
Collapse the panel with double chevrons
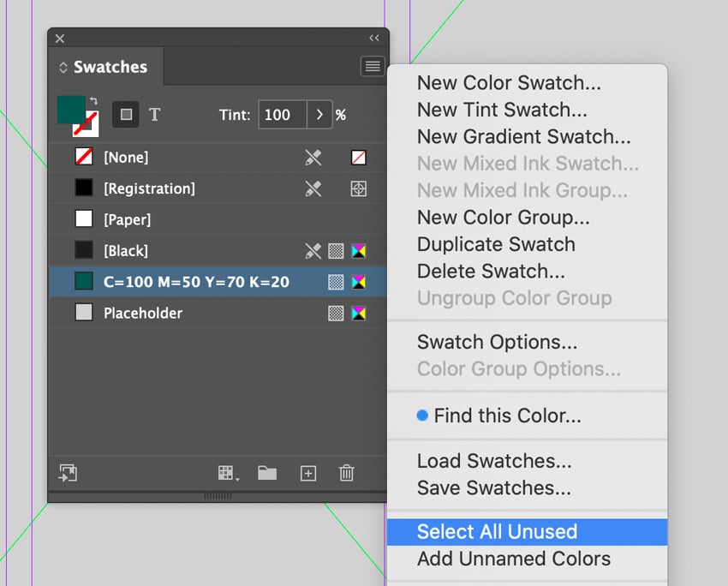[x=372, y=38]
